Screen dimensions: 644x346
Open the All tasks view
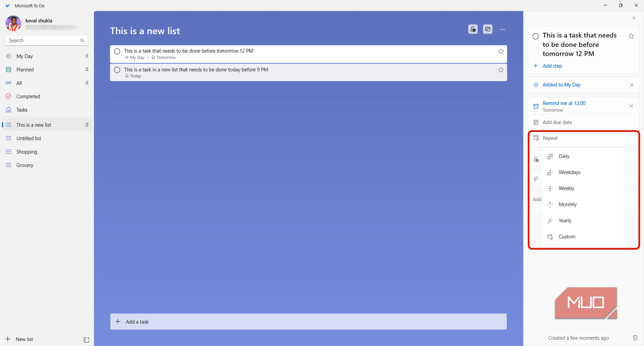pyautogui.click(x=46, y=83)
